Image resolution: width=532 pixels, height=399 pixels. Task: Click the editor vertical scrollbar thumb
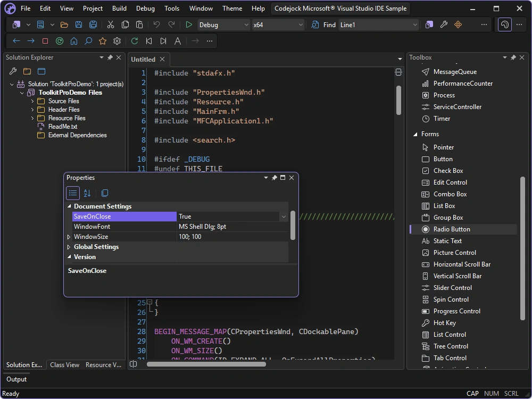[398, 101]
